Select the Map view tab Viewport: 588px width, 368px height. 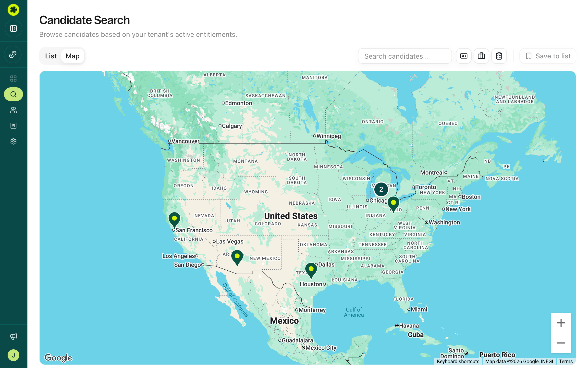[x=73, y=56]
